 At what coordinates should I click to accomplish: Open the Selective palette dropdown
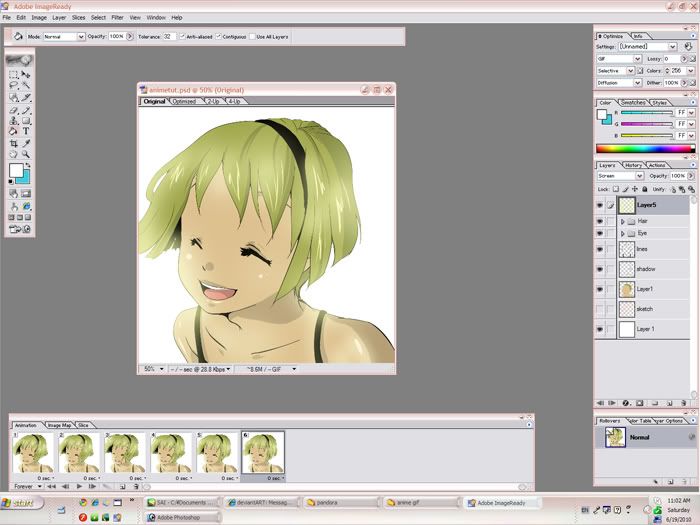tap(615, 71)
